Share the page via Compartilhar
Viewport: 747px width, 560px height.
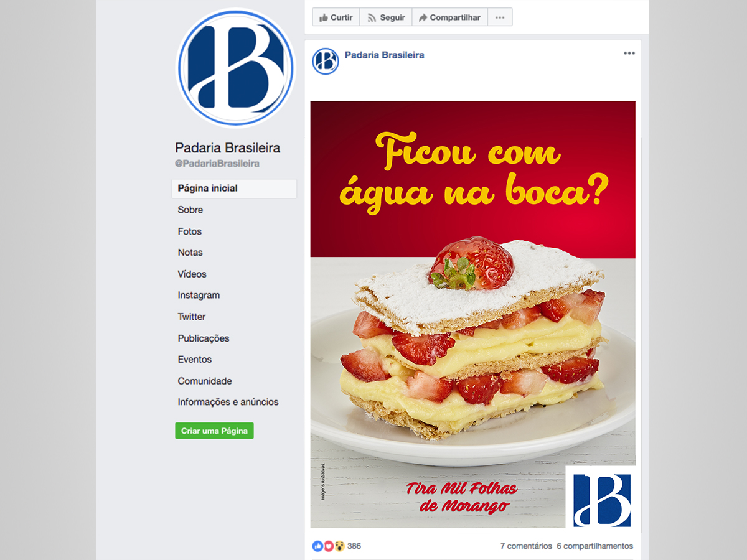point(449,17)
